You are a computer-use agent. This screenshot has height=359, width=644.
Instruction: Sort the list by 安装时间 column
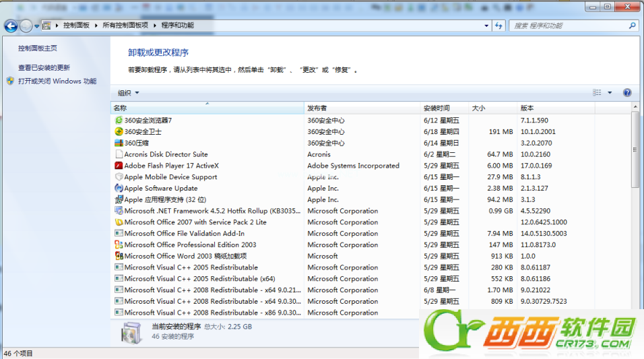[445, 108]
